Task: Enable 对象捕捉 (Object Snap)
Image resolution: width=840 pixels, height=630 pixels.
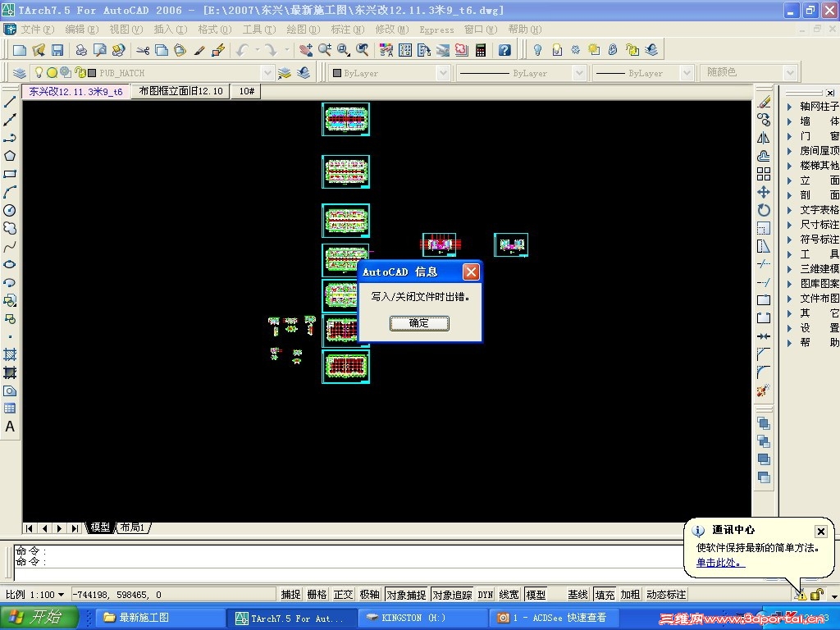Action: [x=405, y=595]
